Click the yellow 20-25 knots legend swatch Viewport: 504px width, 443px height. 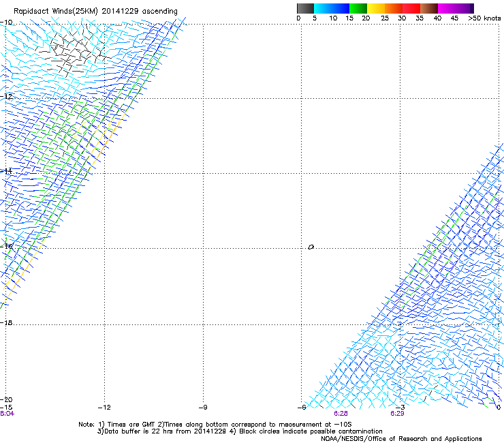(376, 8)
